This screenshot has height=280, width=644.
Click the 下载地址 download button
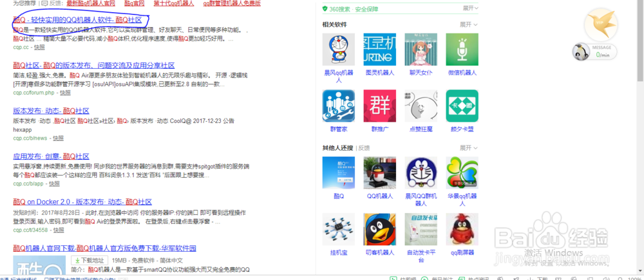(x=90, y=260)
